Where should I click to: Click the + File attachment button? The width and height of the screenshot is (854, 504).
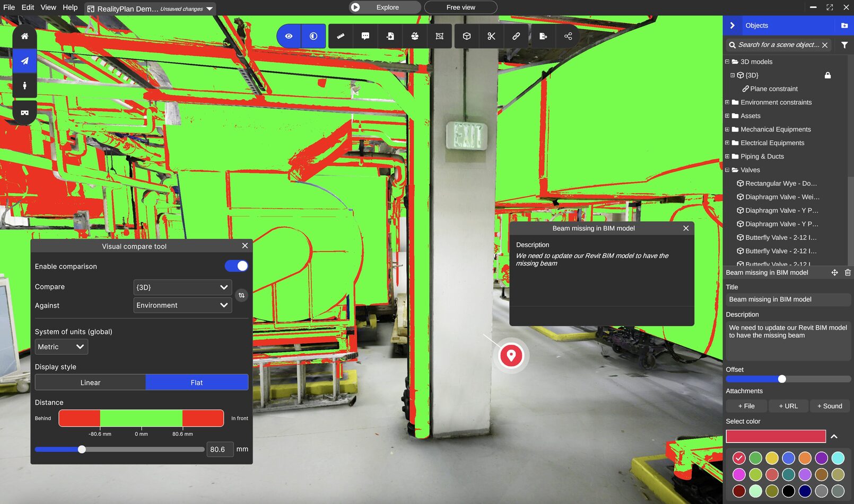pos(746,406)
